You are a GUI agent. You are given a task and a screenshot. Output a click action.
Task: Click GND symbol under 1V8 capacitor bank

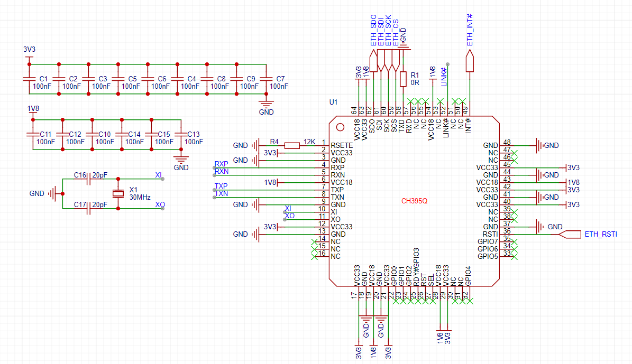point(181,158)
